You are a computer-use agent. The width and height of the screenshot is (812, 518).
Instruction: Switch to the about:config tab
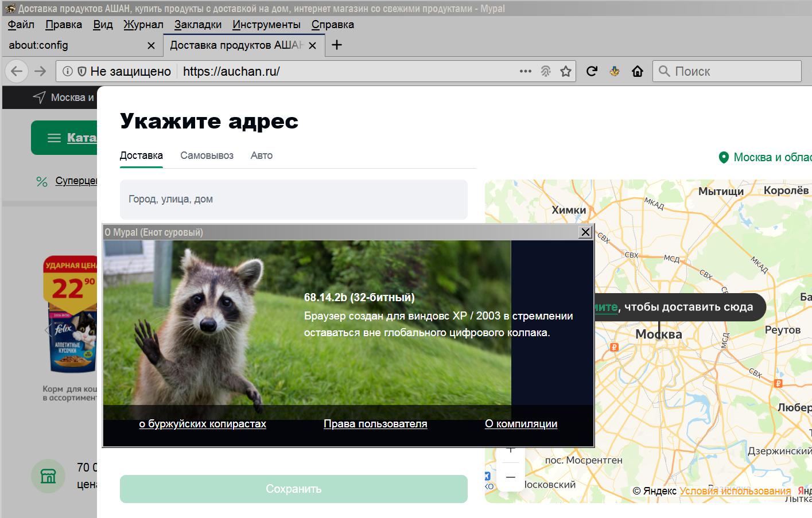pos(81,45)
